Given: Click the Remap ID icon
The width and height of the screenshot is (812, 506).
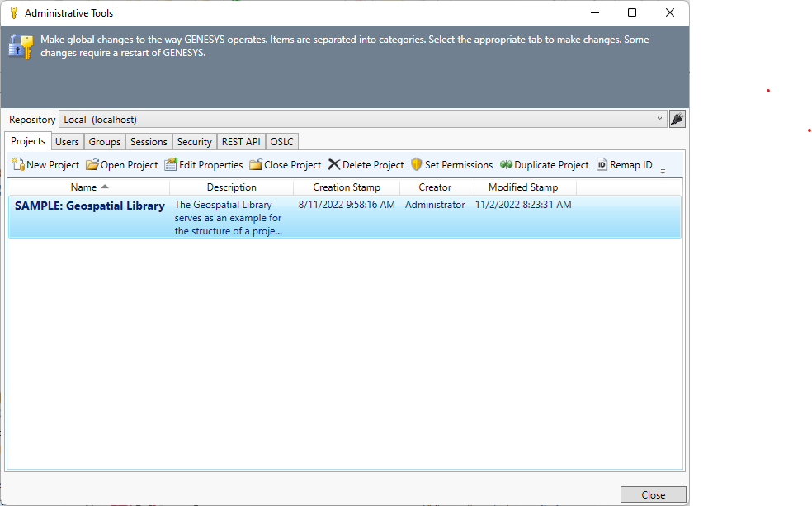Looking at the screenshot, I should 602,165.
